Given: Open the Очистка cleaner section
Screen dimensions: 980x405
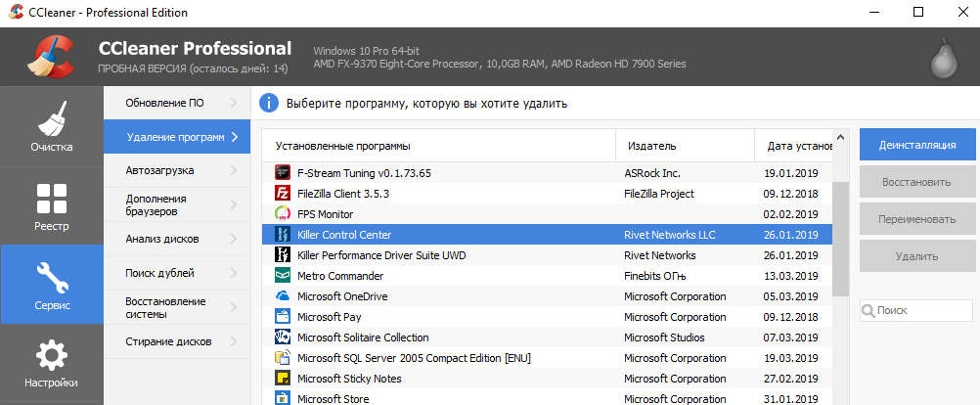Looking at the screenshot, I should [51, 126].
